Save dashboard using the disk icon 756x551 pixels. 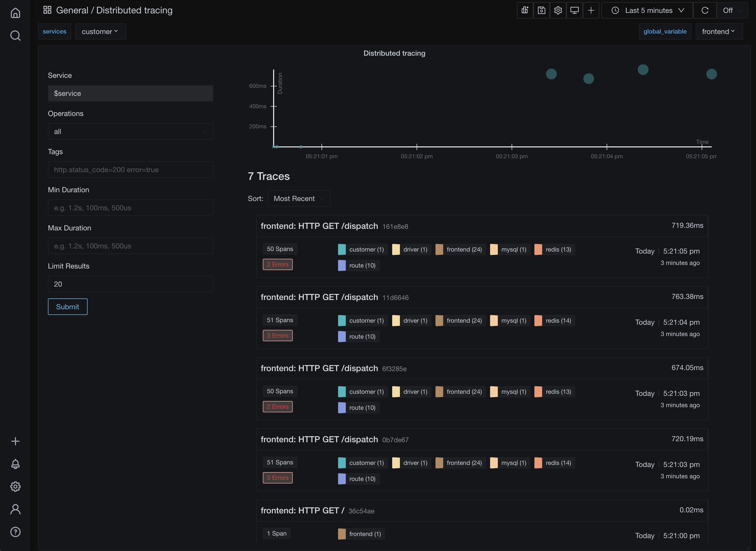542,10
